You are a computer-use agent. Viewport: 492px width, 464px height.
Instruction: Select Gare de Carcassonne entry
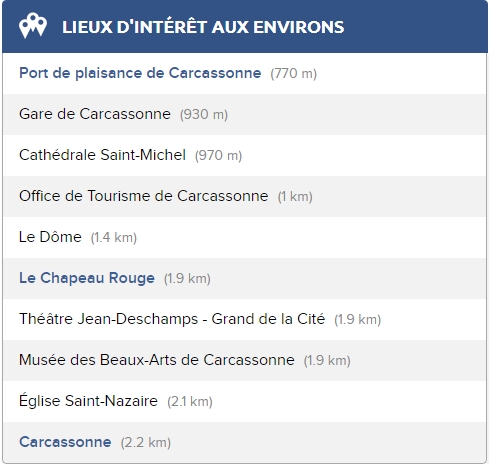click(x=95, y=114)
